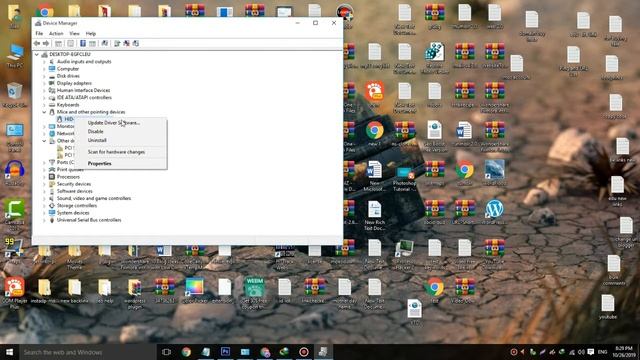
Task: Select Audio inputs and outputs category
Action: (x=84, y=62)
